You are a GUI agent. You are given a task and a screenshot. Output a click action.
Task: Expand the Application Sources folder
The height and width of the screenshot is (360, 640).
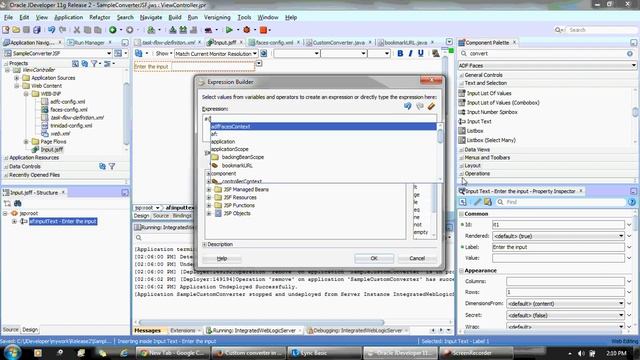coord(17,78)
